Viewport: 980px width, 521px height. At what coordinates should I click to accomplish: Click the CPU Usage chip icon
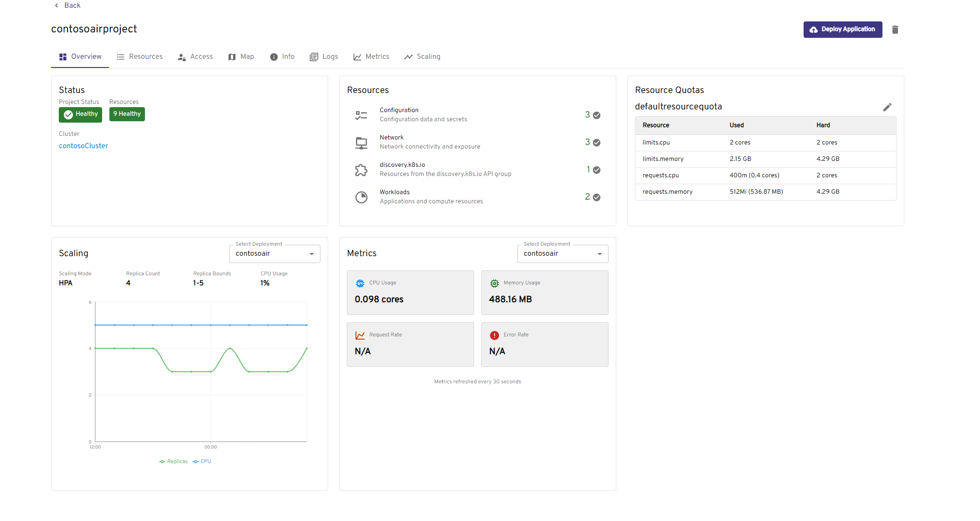coord(360,283)
